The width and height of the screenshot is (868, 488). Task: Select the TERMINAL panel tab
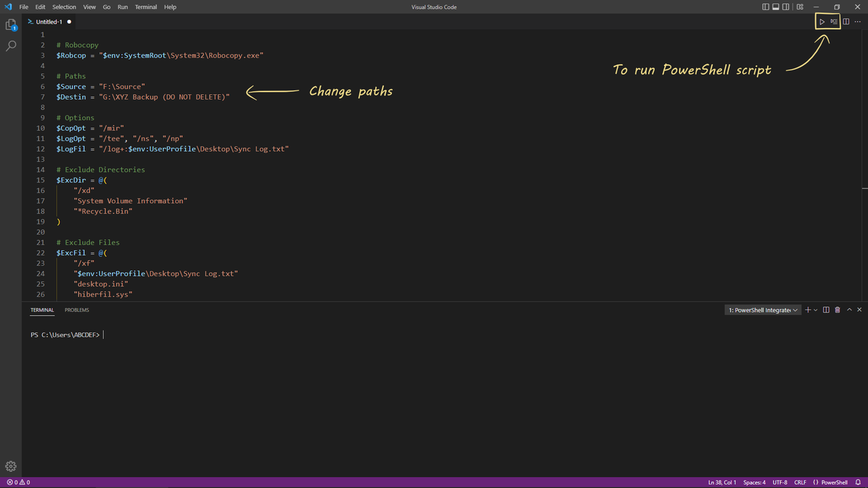(x=42, y=310)
